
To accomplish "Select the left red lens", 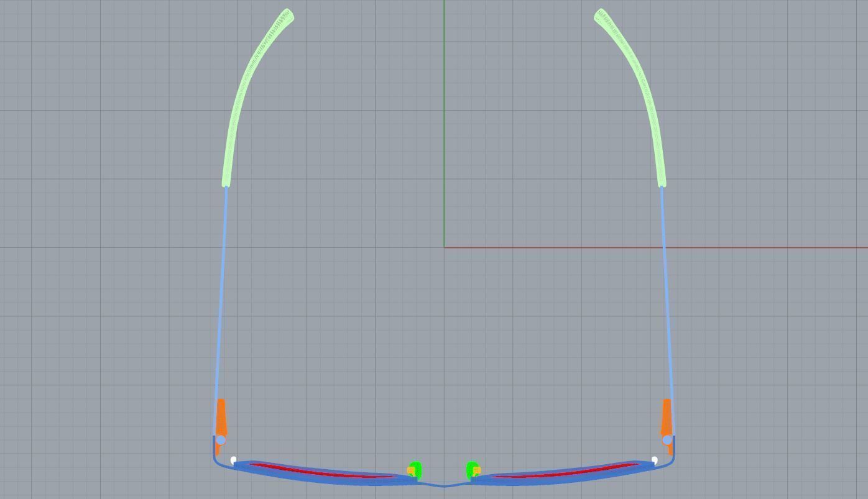I will pyautogui.click(x=323, y=472).
